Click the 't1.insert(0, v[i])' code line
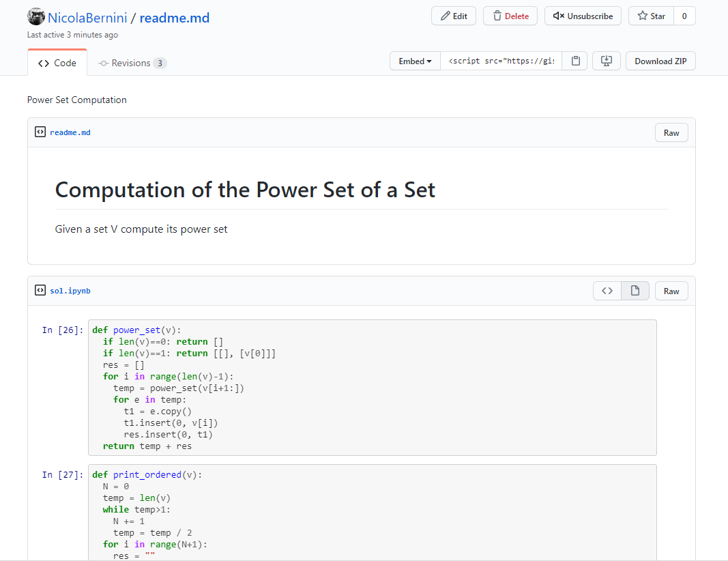Viewport: 728px width, 561px height. click(171, 423)
